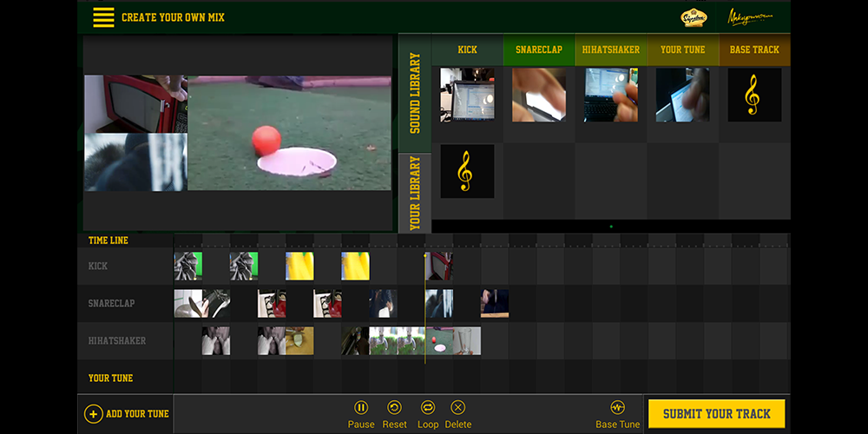This screenshot has height=434, width=868.
Task: Switch to the Snareclap tab
Action: [x=538, y=49]
